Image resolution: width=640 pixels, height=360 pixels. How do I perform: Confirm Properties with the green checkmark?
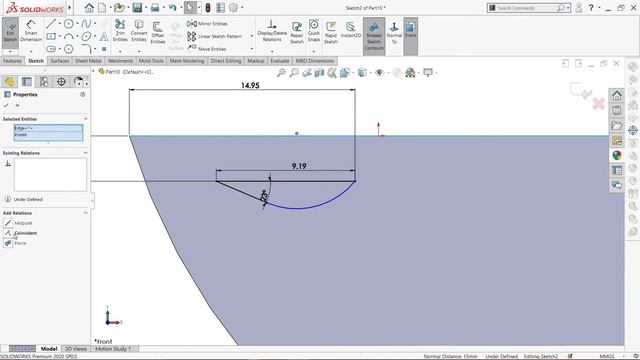tap(6, 105)
